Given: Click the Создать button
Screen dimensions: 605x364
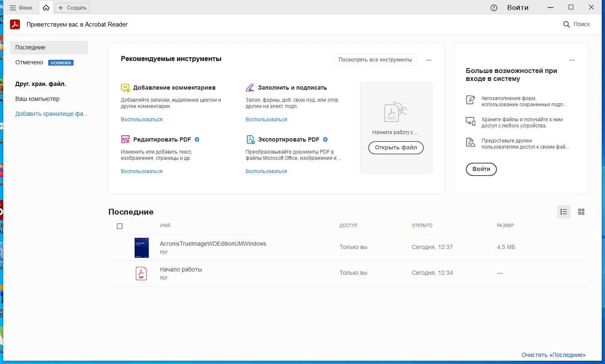Looking at the screenshot, I should [x=72, y=8].
